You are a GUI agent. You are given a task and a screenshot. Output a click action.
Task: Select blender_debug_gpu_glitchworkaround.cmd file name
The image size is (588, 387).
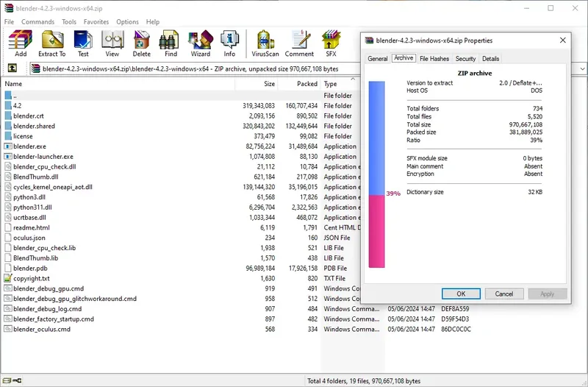point(75,299)
